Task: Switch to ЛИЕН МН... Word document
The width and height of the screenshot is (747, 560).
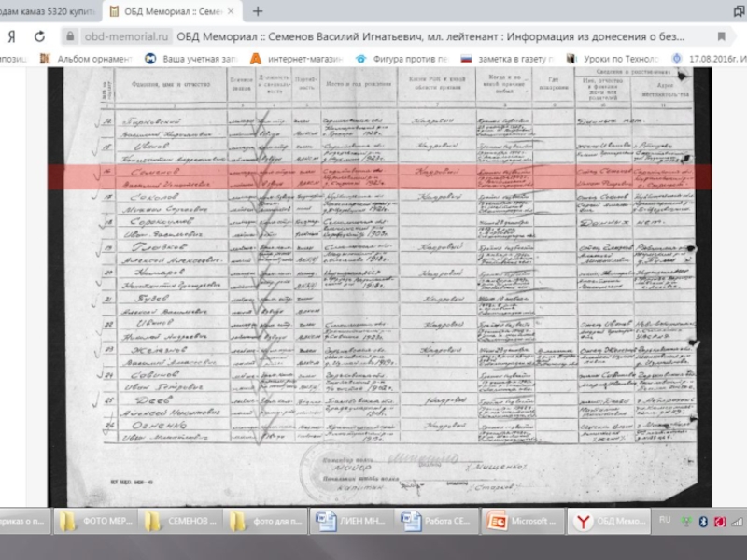Action: (x=352, y=521)
